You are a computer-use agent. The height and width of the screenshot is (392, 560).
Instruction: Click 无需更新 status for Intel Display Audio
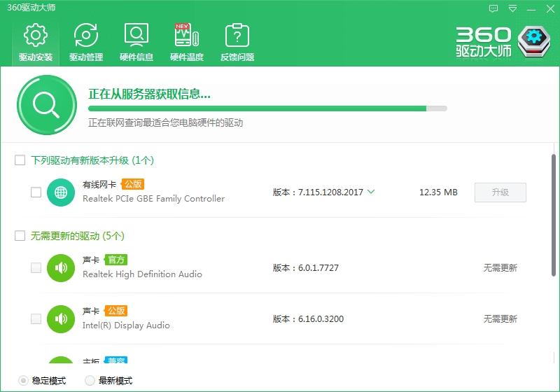point(500,318)
